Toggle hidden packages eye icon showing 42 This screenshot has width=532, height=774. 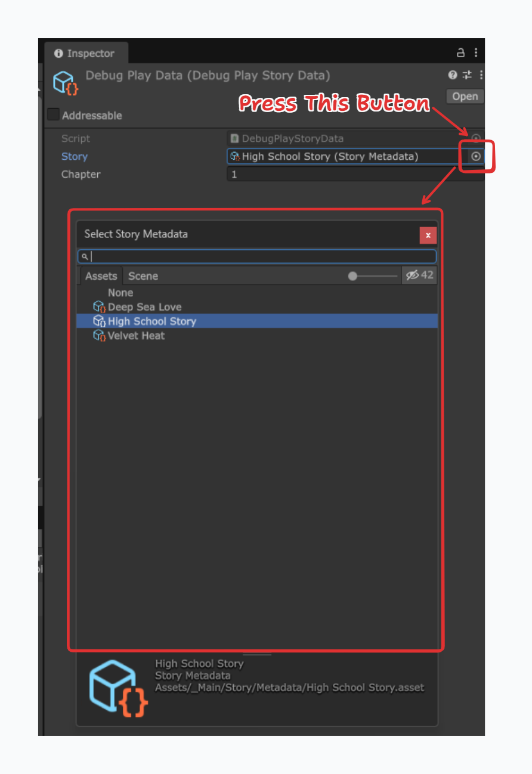click(419, 275)
